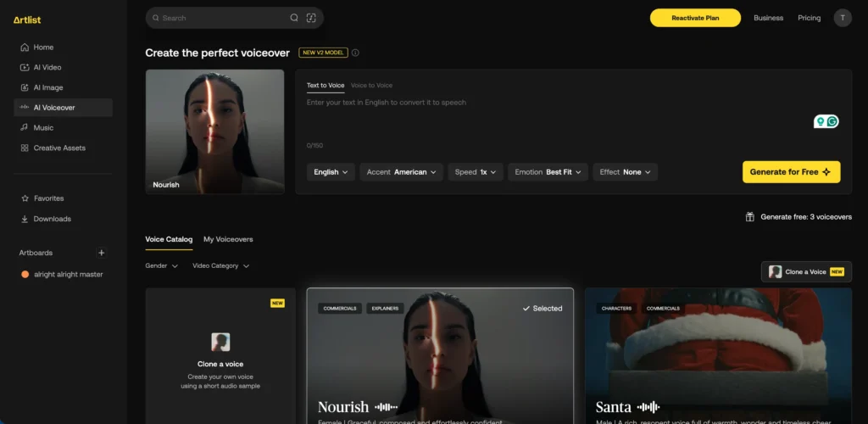Open the Pricing link
The width and height of the screenshot is (868, 424).
click(809, 18)
